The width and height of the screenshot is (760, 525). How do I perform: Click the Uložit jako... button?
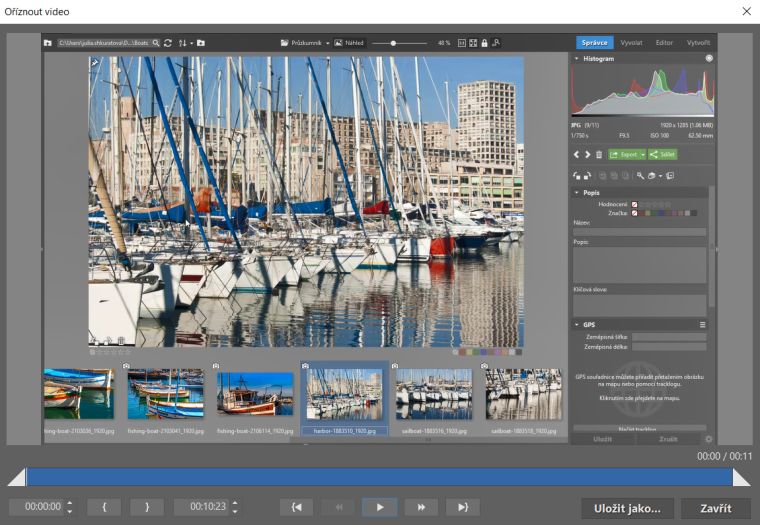[x=627, y=508]
